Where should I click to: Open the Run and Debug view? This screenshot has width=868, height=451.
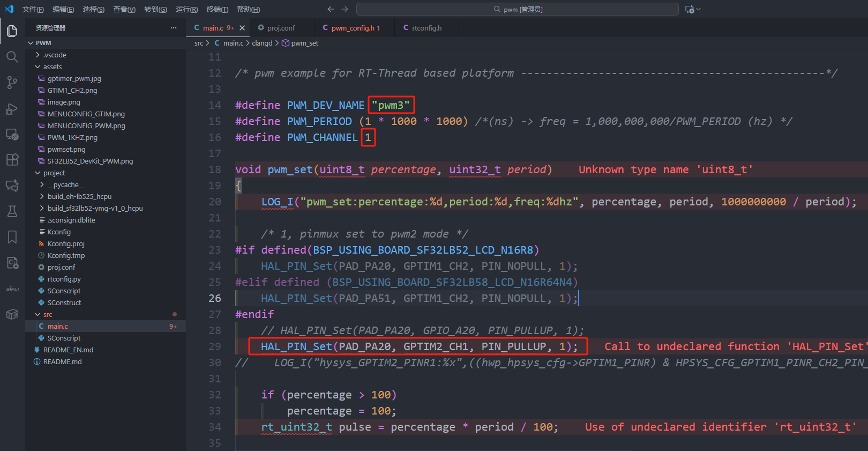point(12,109)
